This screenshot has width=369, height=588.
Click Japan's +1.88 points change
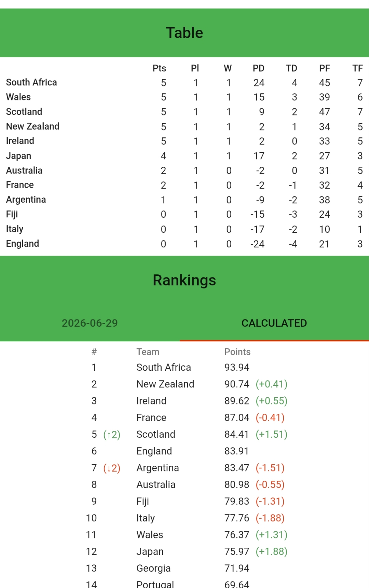pyautogui.click(x=272, y=551)
